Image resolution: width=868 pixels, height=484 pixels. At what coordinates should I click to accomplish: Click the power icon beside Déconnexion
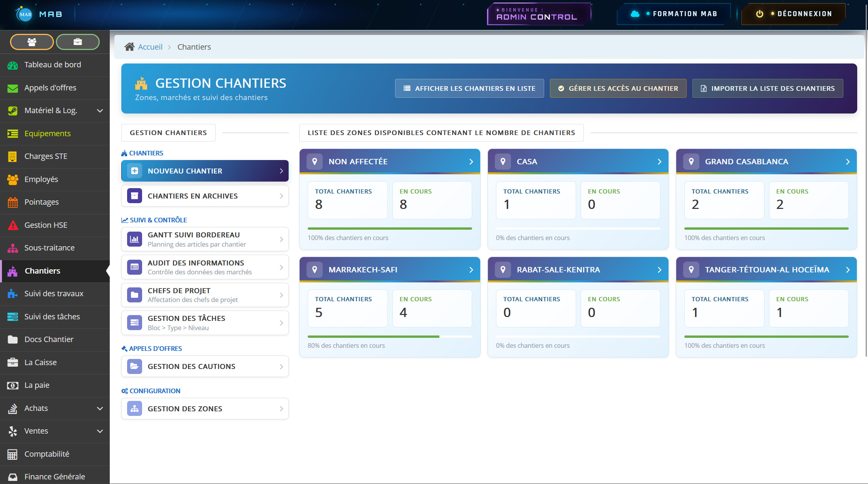[x=759, y=14]
